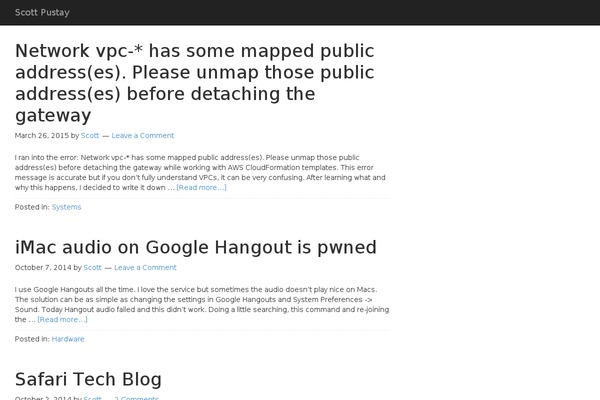Image resolution: width=600 pixels, height=400 pixels.
Task: Leave a Comment on the October 7, 2014 post
Action: pyautogui.click(x=145, y=268)
